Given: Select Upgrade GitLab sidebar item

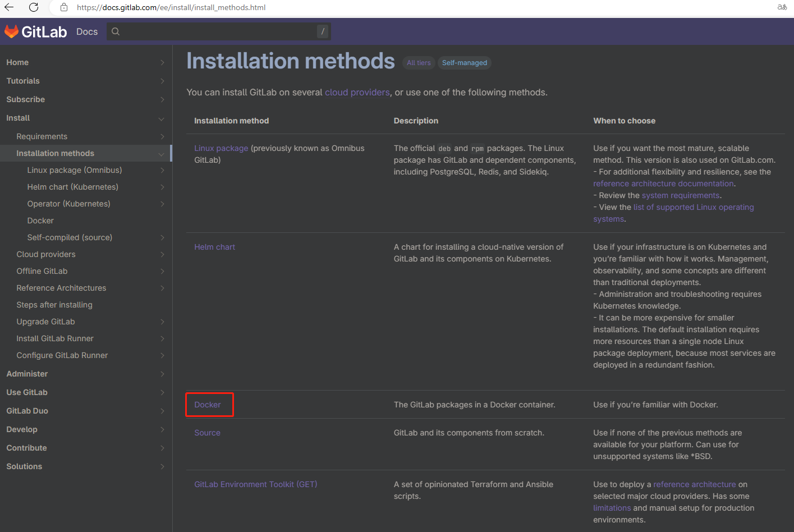Looking at the screenshot, I should 45,322.
